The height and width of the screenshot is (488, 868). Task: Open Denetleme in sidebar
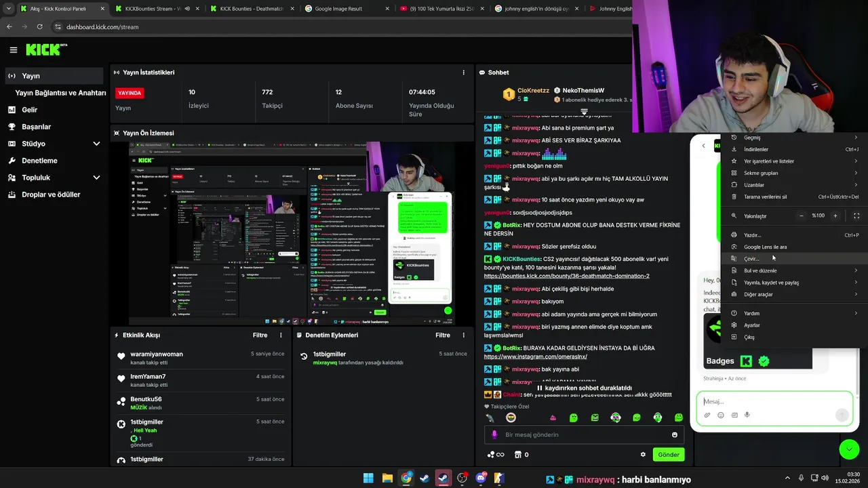point(54,161)
